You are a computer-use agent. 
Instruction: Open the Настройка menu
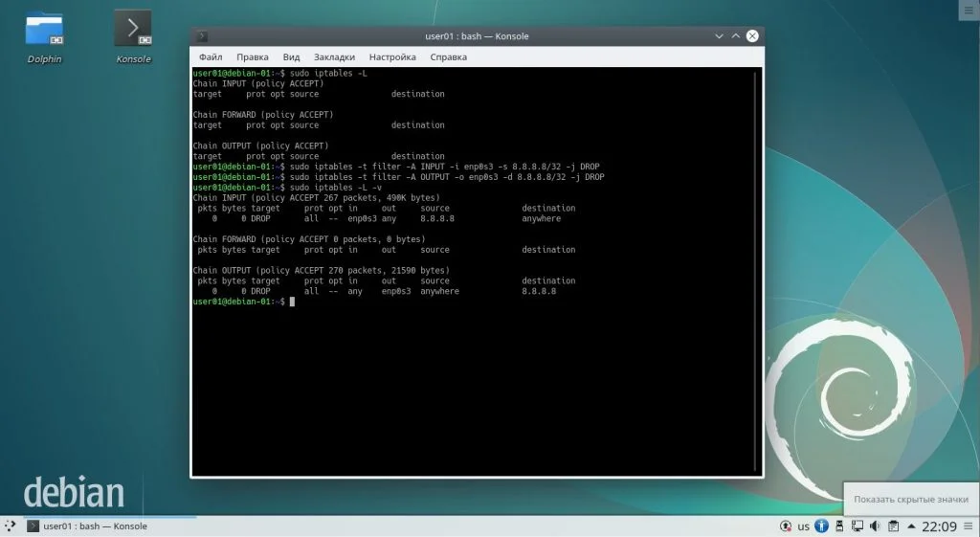(392, 56)
